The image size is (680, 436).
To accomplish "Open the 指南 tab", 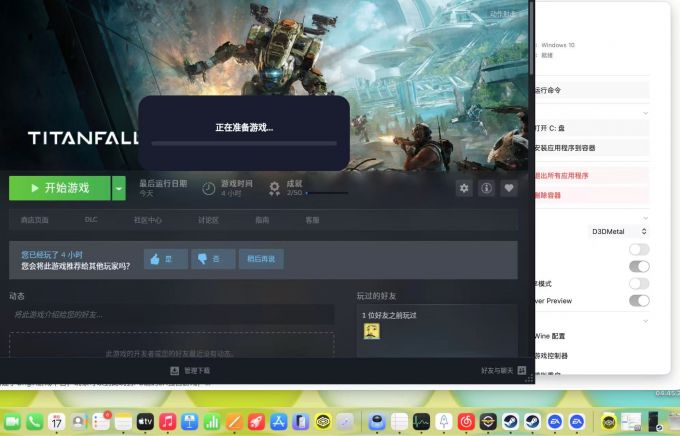I will point(262,220).
